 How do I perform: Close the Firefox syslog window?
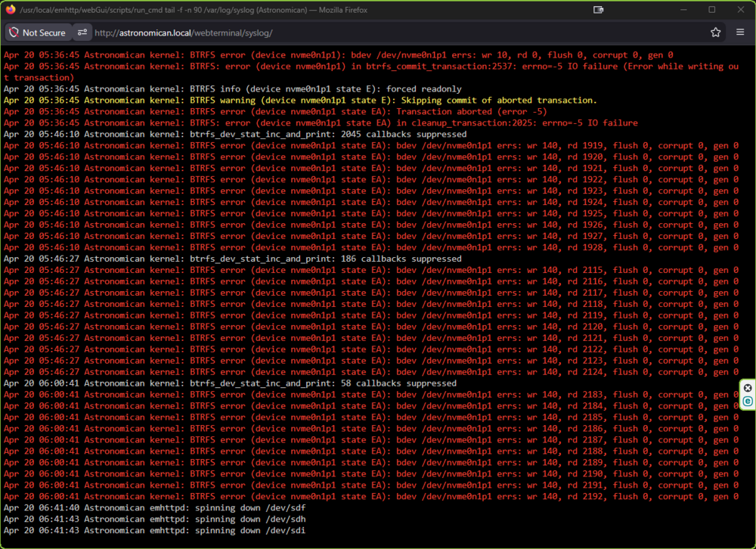741,10
